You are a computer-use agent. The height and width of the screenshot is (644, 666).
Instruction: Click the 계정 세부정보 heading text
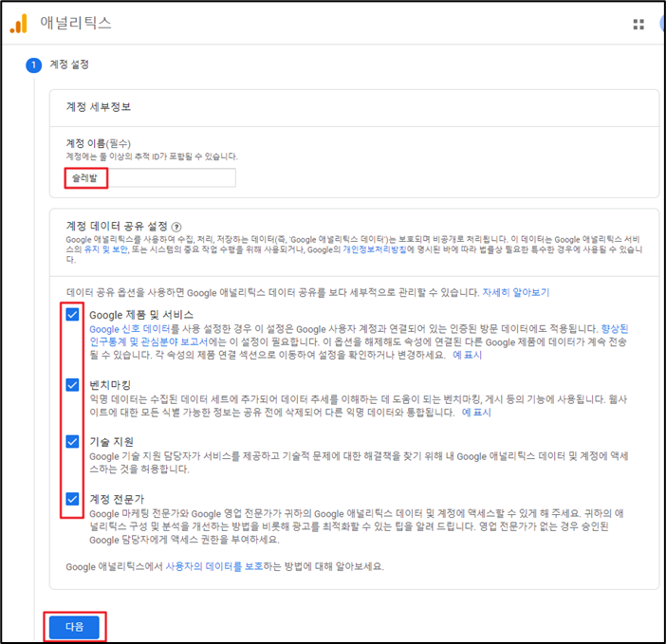point(98,106)
